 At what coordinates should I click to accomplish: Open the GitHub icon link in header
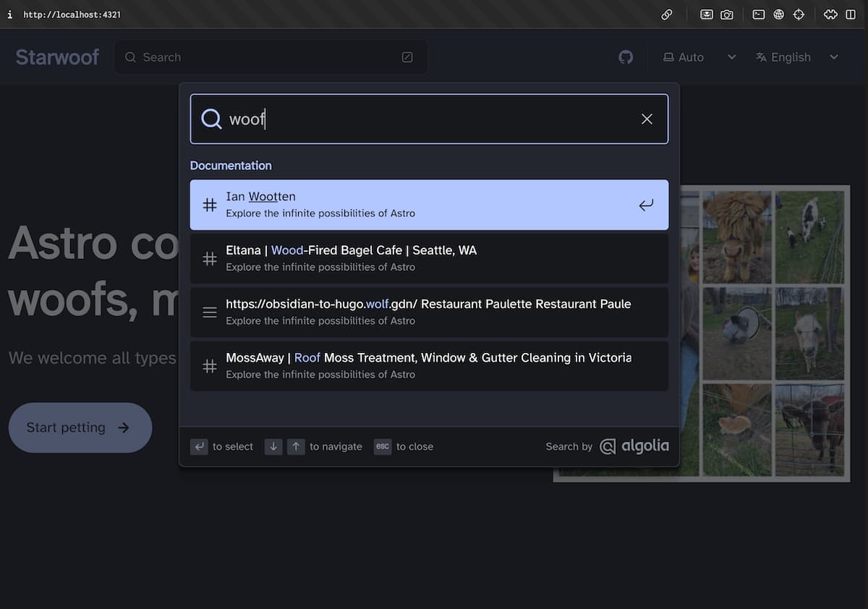[626, 57]
